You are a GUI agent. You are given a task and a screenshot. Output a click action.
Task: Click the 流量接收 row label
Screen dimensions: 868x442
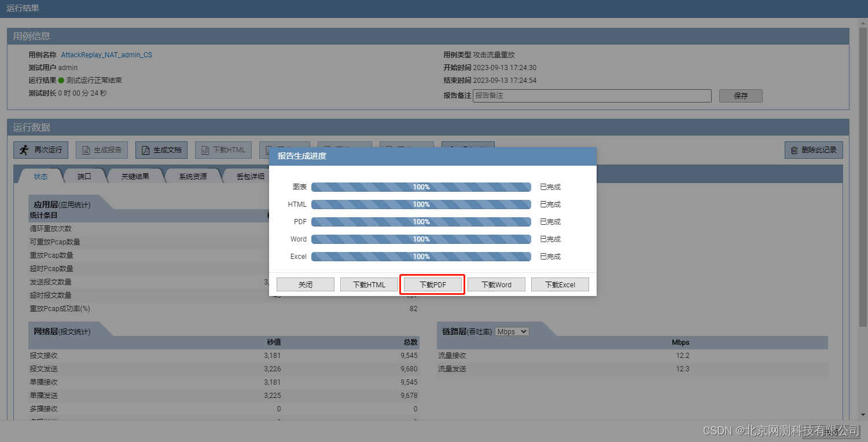(x=452, y=356)
